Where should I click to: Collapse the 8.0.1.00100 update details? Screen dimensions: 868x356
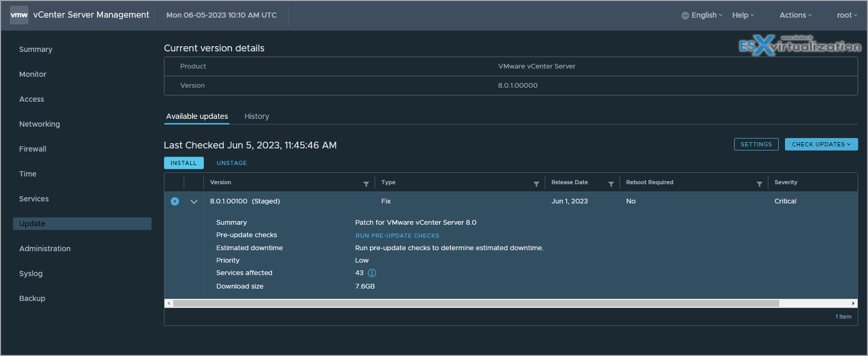coord(194,201)
